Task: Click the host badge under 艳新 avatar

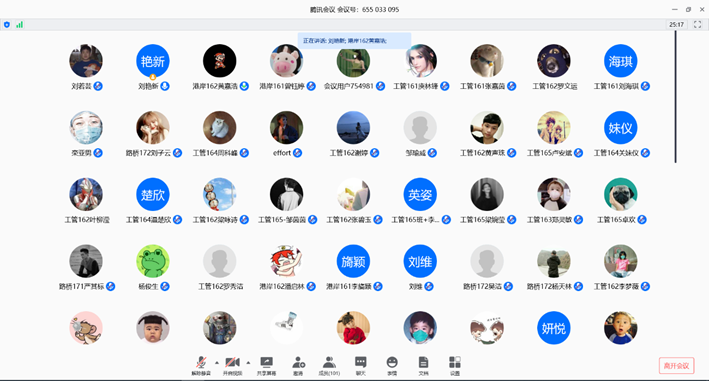Action: (x=153, y=77)
